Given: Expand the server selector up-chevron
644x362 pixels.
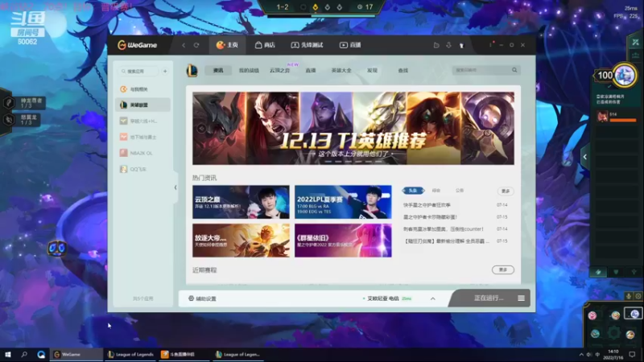Looking at the screenshot, I should pyautogui.click(x=433, y=298).
